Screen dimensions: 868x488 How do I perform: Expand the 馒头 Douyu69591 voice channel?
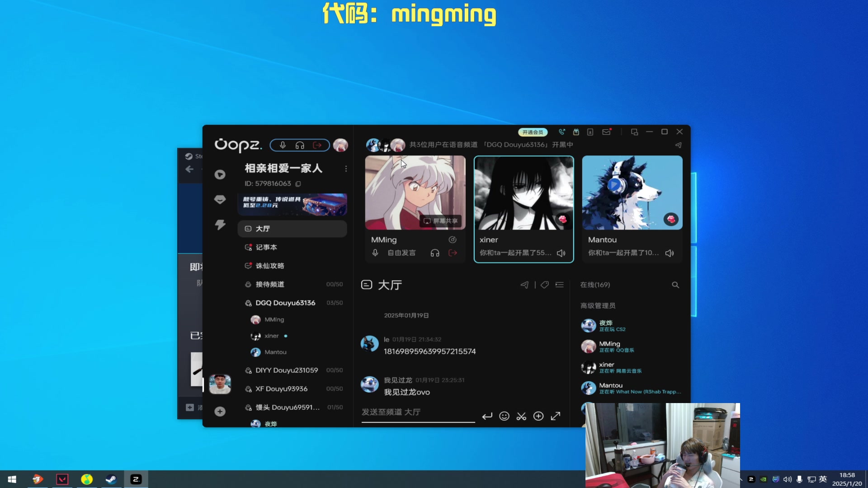tap(292, 407)
